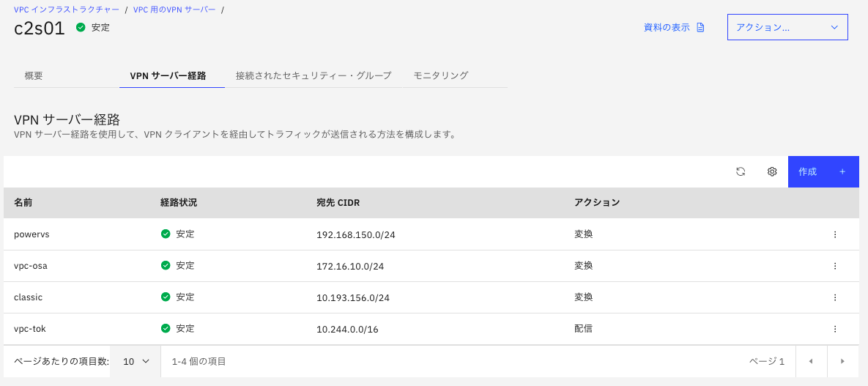Image resolution: width=868 pixels, height=386 pixels.
Task: Click 変換 action in classic row
Action: point(584,297)
